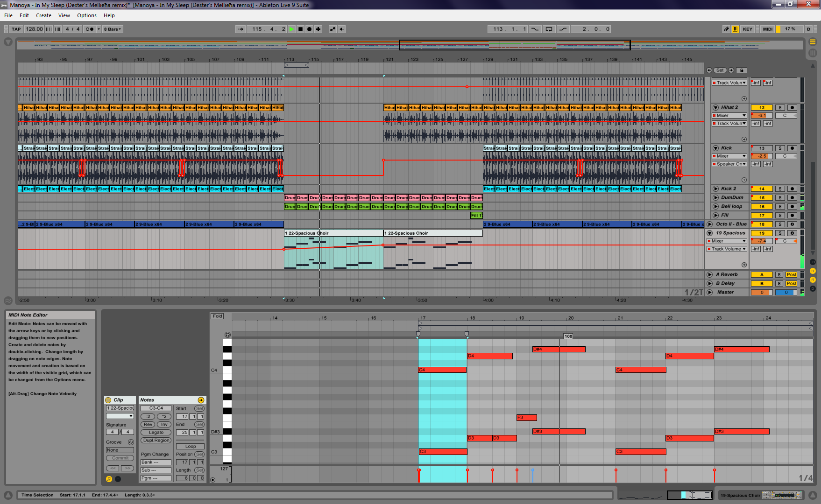Open the Help menu

[109, 15]
